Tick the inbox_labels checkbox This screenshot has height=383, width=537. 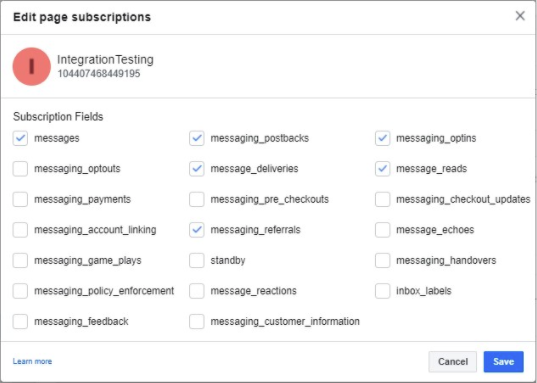click(x=382, y=291)
